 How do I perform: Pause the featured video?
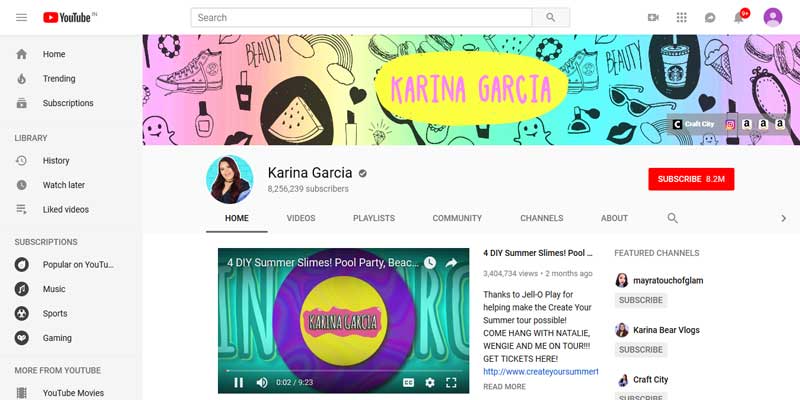238,382
